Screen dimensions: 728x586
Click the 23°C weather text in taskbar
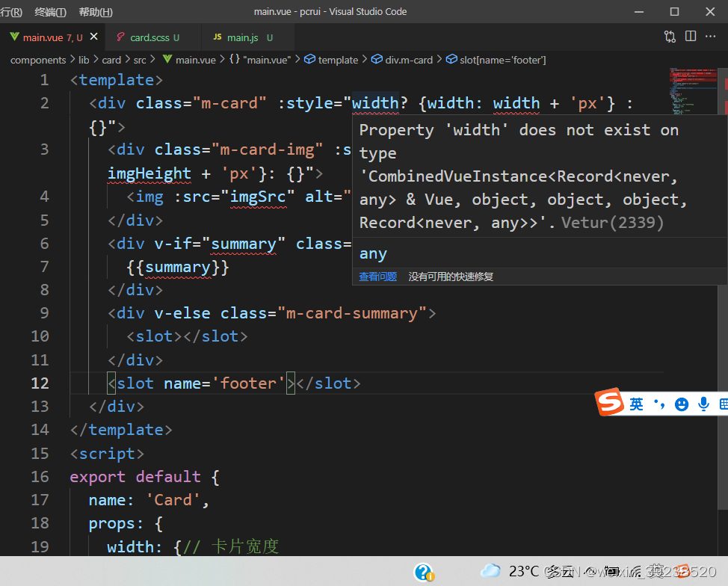click(524, 571)
